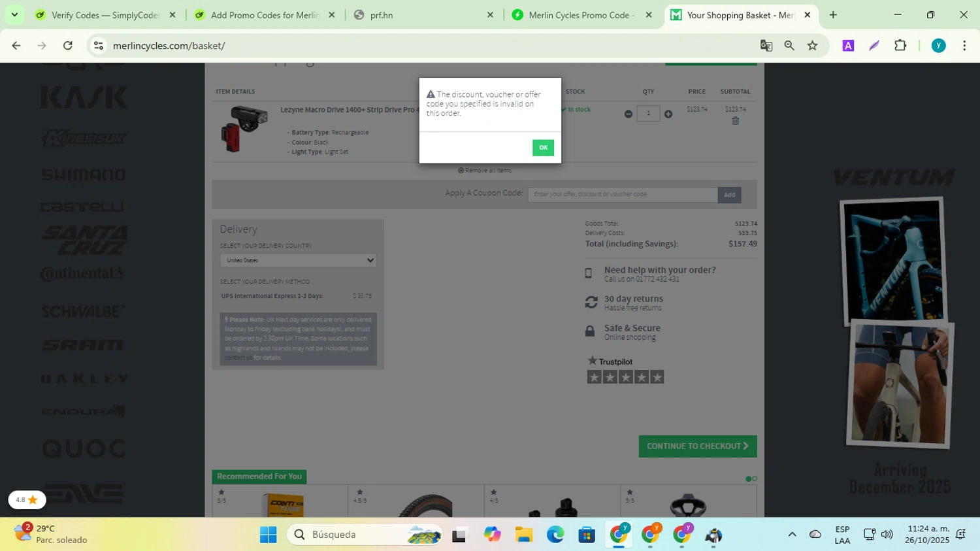Select the first recommended carousel dot
The height and width of the screenshot is (551, 980).
[x=748, y=479]
